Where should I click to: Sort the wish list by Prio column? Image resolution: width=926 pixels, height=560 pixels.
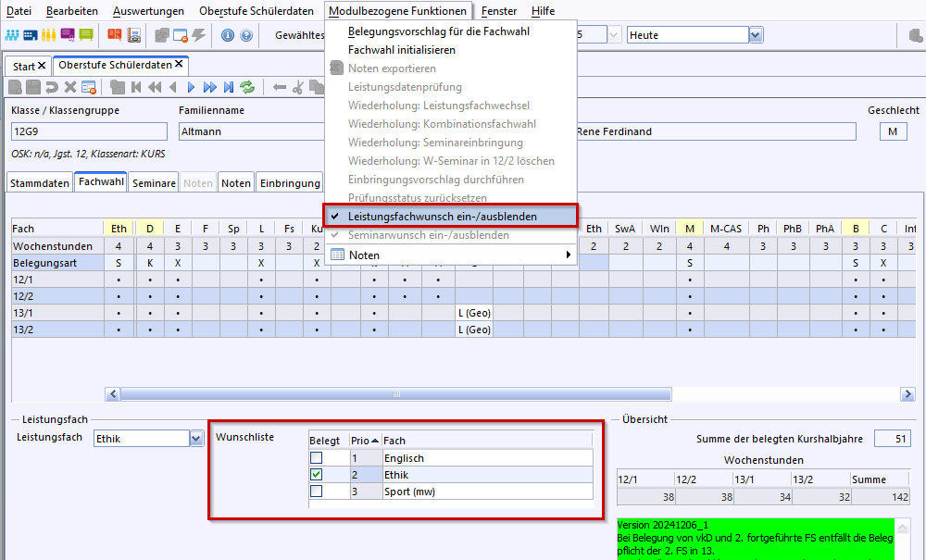coord(365,441)
